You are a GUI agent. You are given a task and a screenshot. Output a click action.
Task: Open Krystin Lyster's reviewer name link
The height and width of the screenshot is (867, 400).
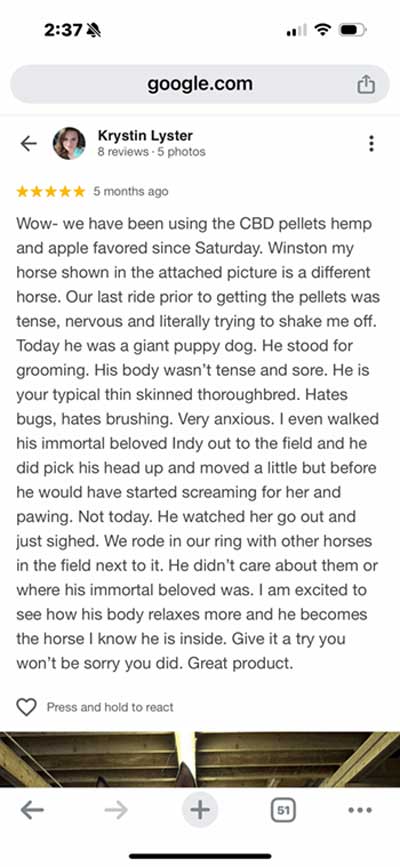(x=145, y=135)
